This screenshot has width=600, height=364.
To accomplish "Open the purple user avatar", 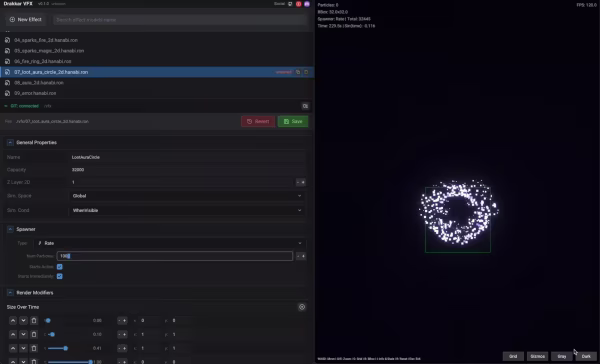I will 307,4.
